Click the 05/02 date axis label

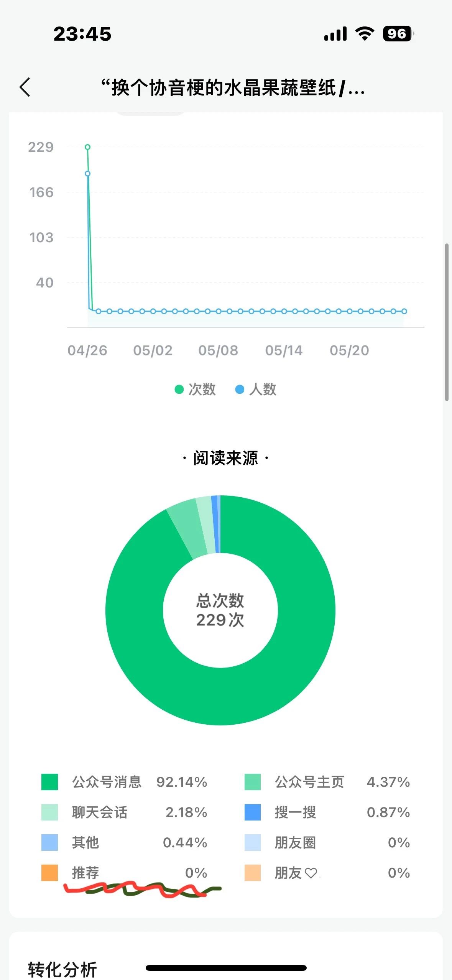coord(153,350)
